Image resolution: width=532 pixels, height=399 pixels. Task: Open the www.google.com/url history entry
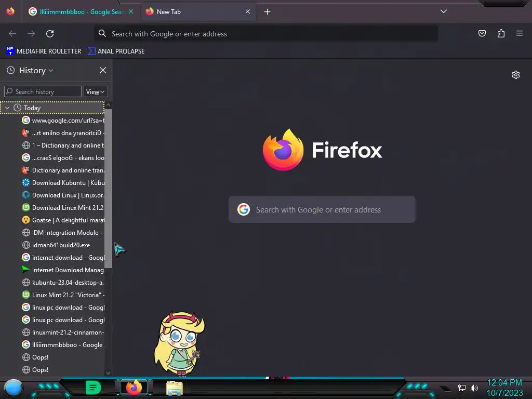63,120
